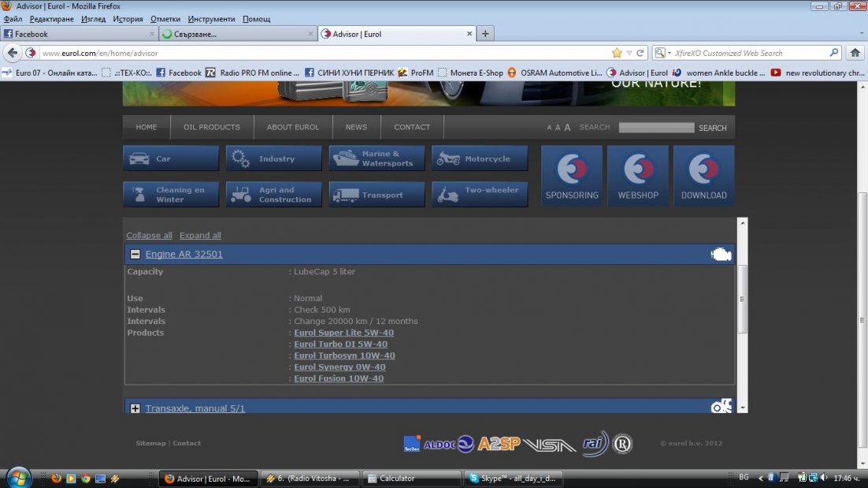Open the Two-wheeler scooter category
868x488 pixels.
[x=448, y=195]
